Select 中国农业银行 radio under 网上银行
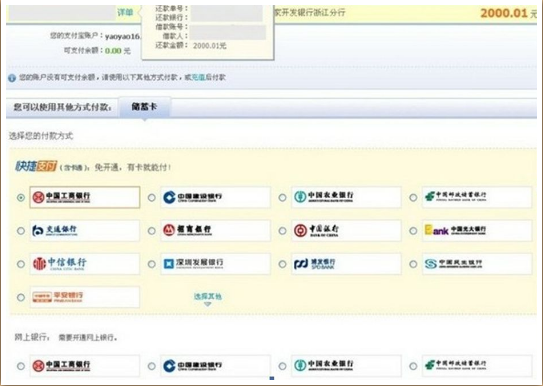This screenshot has width=543, height=386. (x=283, y=366)
